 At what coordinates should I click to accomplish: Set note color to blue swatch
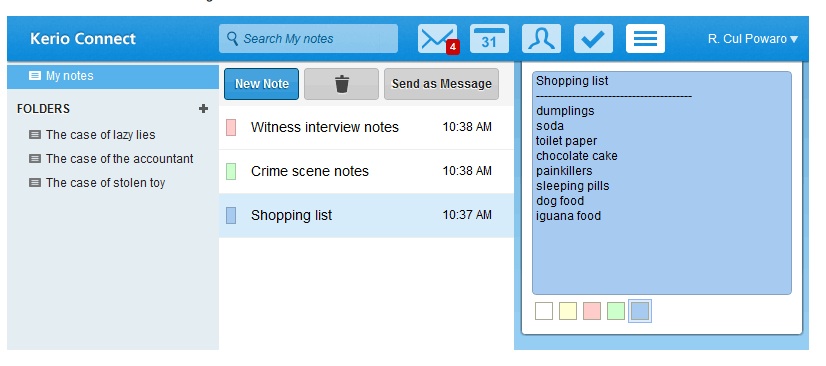click(x=640, y=311)
